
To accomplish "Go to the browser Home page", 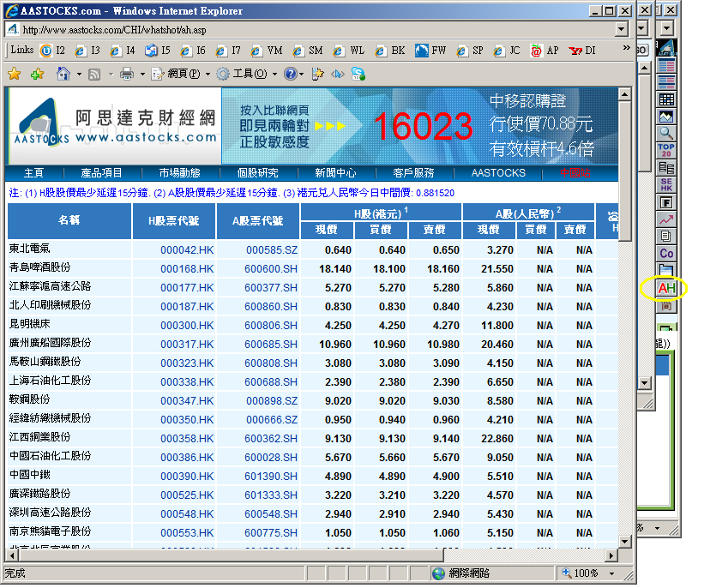I will [x=63, y=74].
